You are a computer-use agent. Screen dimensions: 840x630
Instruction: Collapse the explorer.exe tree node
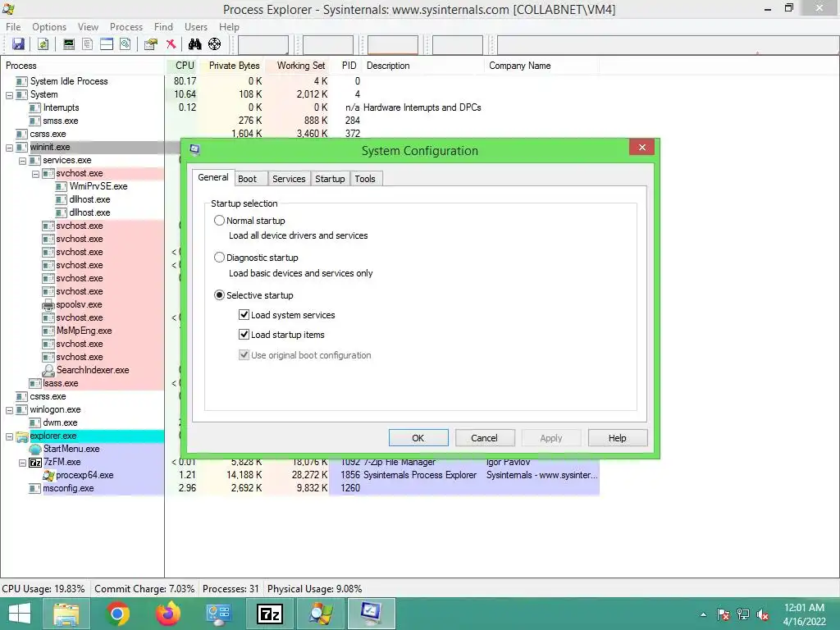point(9,436)
